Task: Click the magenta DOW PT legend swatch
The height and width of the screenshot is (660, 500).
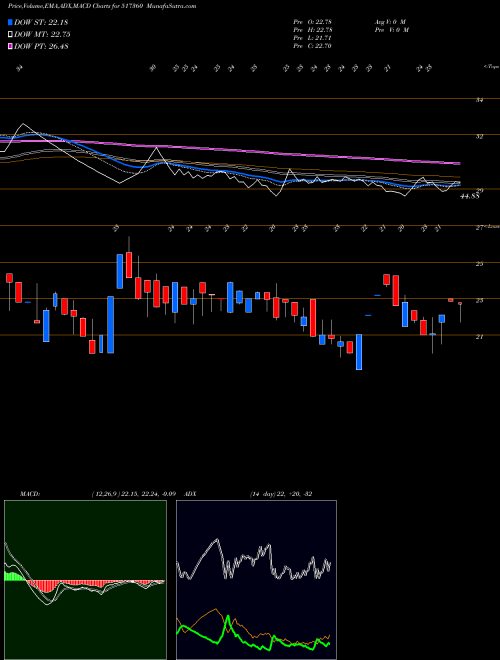Action: tap(11, 46)
